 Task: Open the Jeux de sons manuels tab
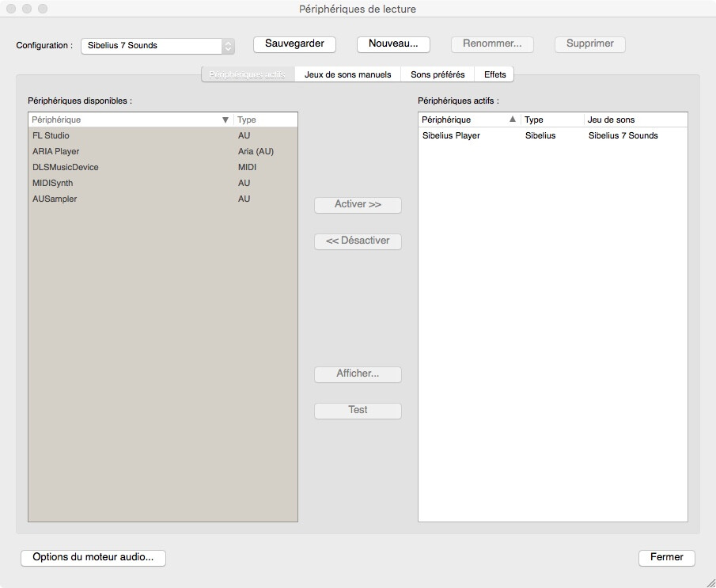click(x=348, y=74)
